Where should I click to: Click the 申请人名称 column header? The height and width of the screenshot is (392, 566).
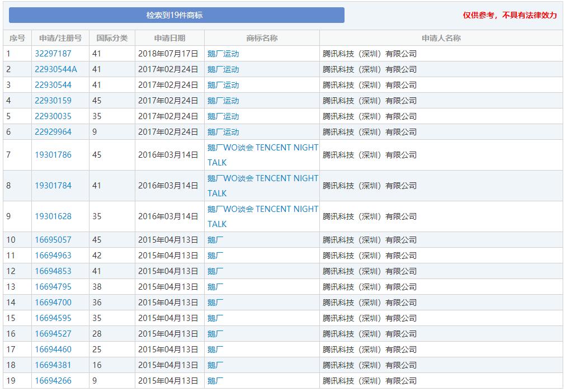441,38
